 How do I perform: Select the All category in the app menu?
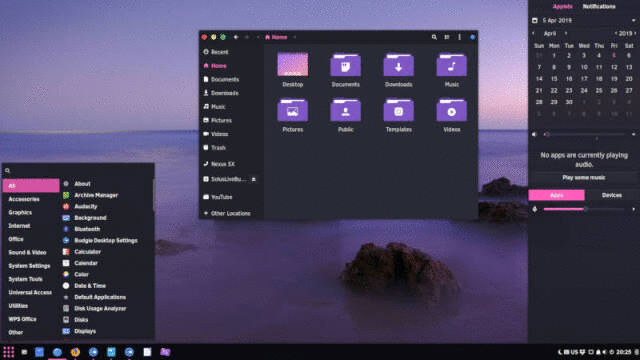(x=31, y=186)
